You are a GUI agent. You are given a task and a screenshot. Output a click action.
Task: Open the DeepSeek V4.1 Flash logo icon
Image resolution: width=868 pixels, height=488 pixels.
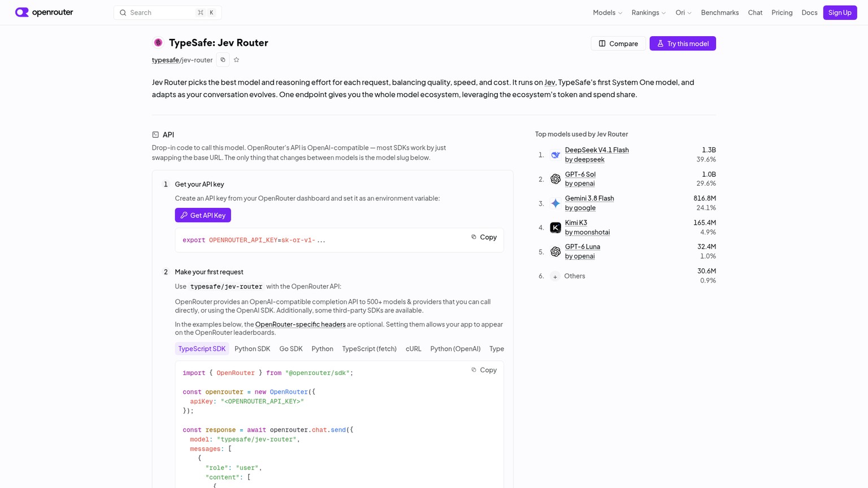click(x=555, y=155)
